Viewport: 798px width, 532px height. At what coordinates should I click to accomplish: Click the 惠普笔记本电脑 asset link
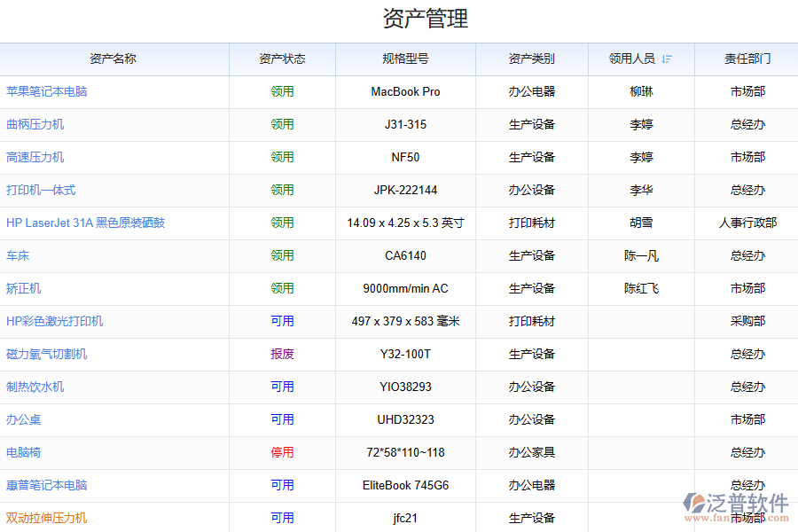[47, 485]
